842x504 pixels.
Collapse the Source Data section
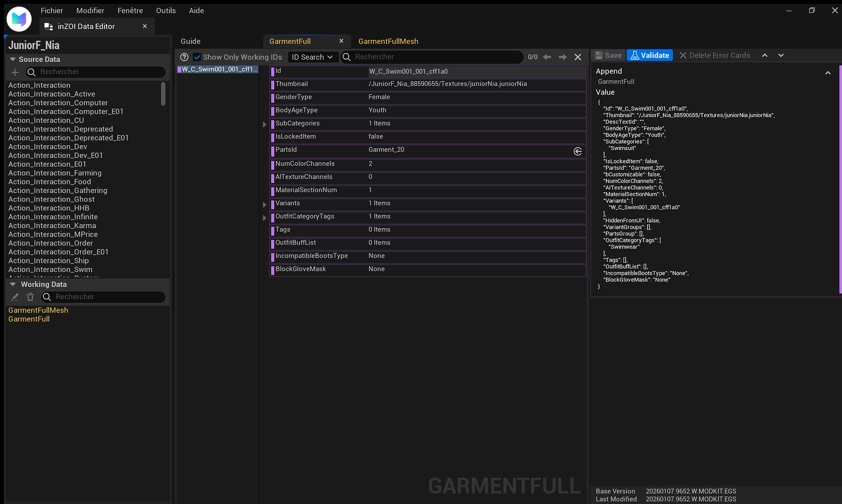[x=12, y=59]
